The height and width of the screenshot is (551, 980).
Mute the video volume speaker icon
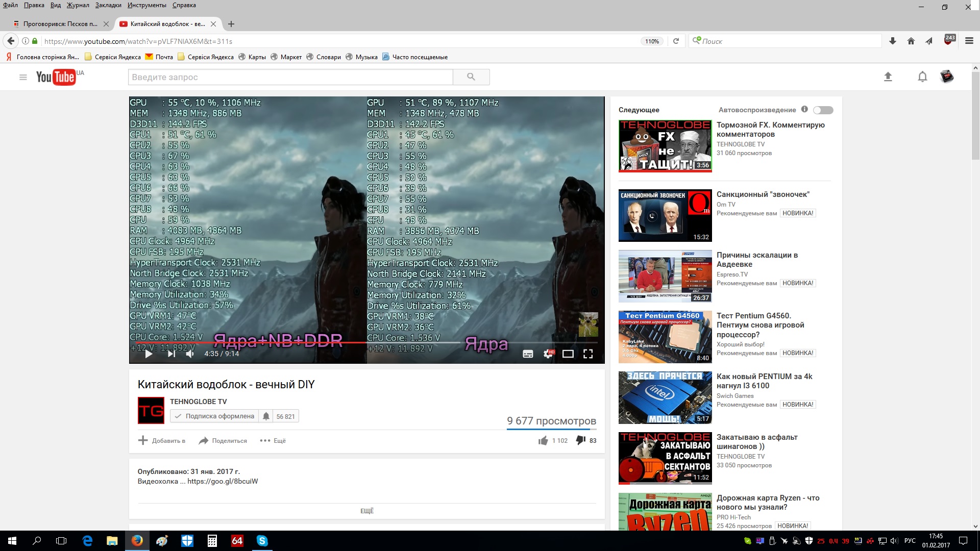click(x=190, y=354)
